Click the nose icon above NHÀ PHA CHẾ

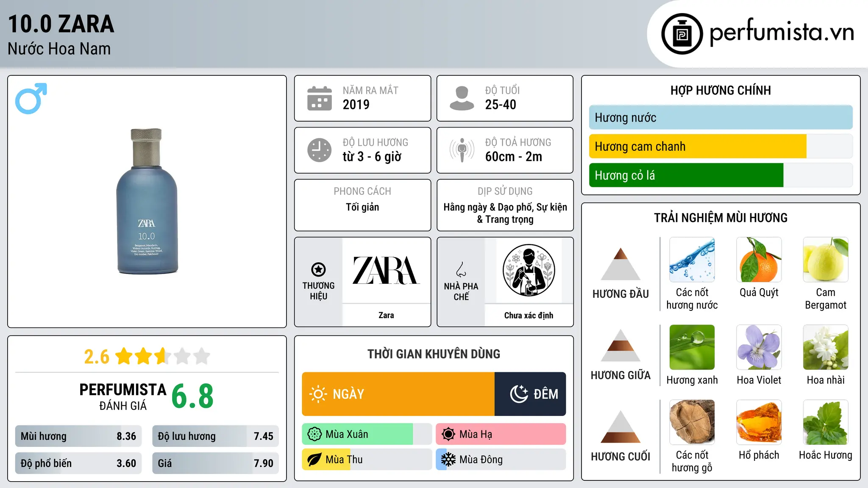(461, 269)
